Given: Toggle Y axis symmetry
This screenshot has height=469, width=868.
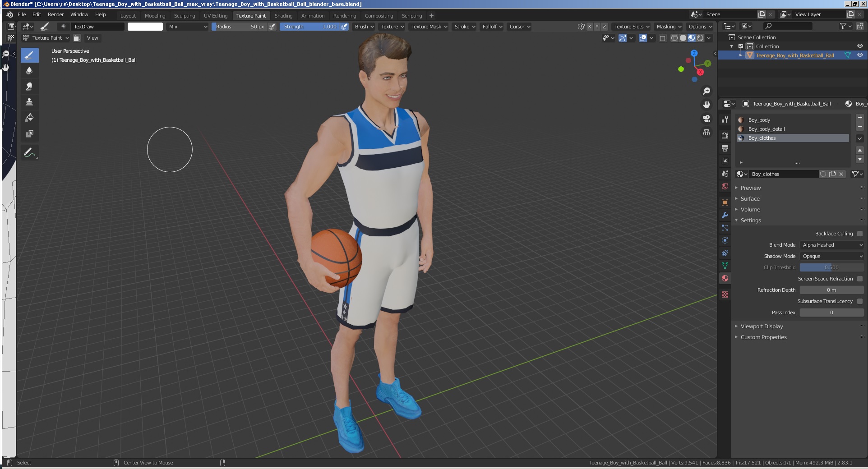Looking at the screenshot, I should 597,27.
